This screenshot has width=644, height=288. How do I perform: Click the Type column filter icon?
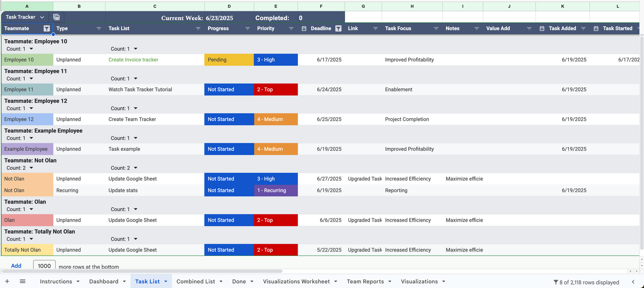tap(99, 29)
